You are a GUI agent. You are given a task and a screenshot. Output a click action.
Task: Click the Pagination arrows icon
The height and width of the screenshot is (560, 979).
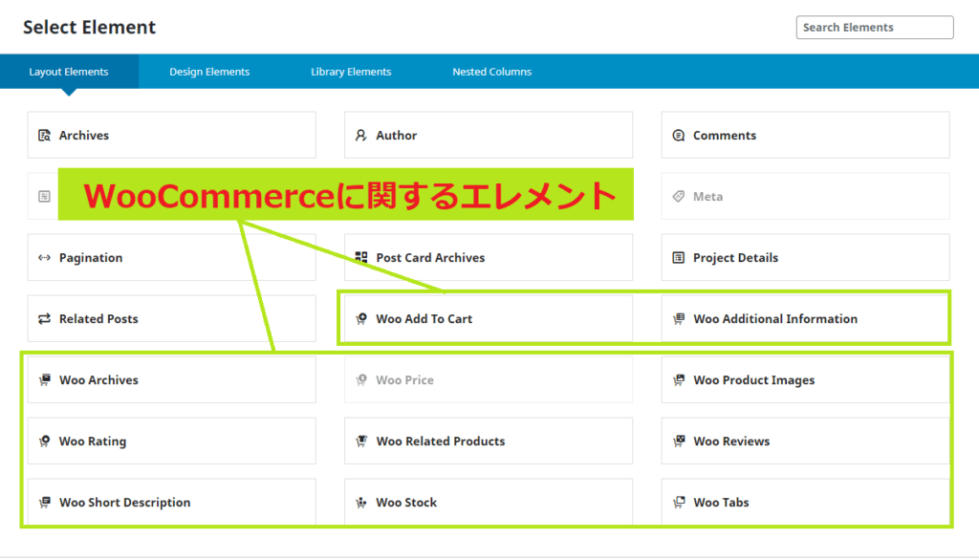pos(44,258)
